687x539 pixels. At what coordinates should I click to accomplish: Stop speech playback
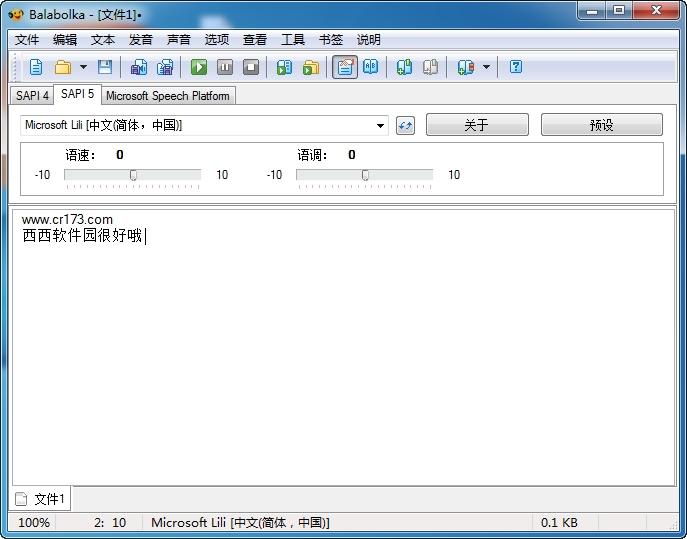[x=251, y=67]
